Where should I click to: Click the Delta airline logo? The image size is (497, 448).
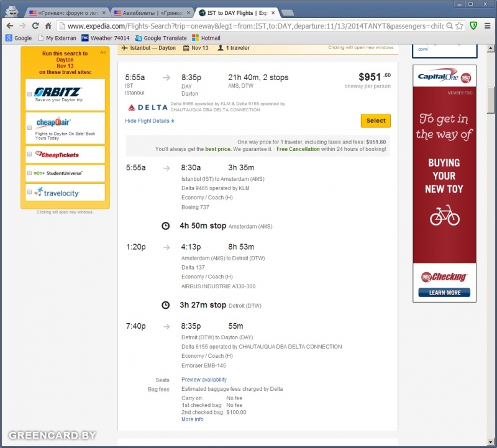pyautogui.click(x=147, y=107)
